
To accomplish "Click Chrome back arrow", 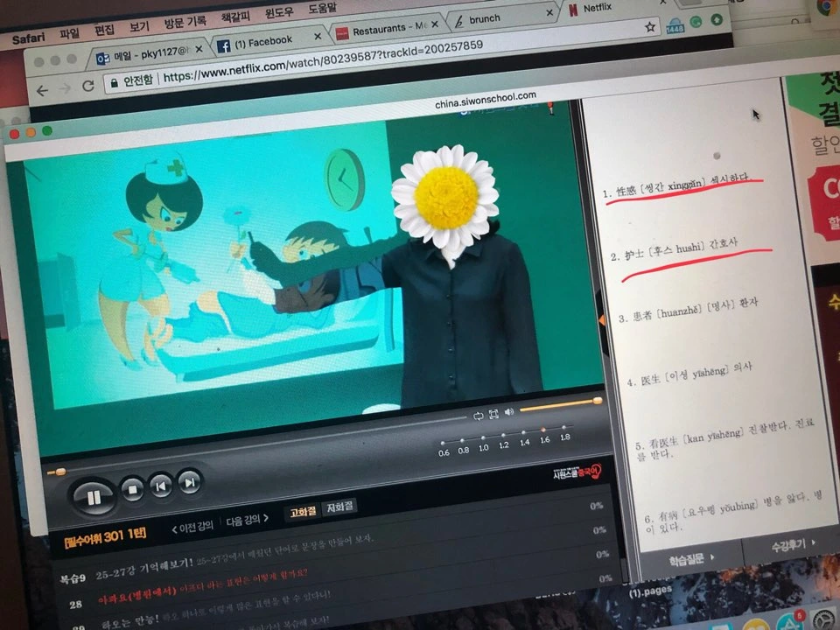I will click(x=42, y=92).
